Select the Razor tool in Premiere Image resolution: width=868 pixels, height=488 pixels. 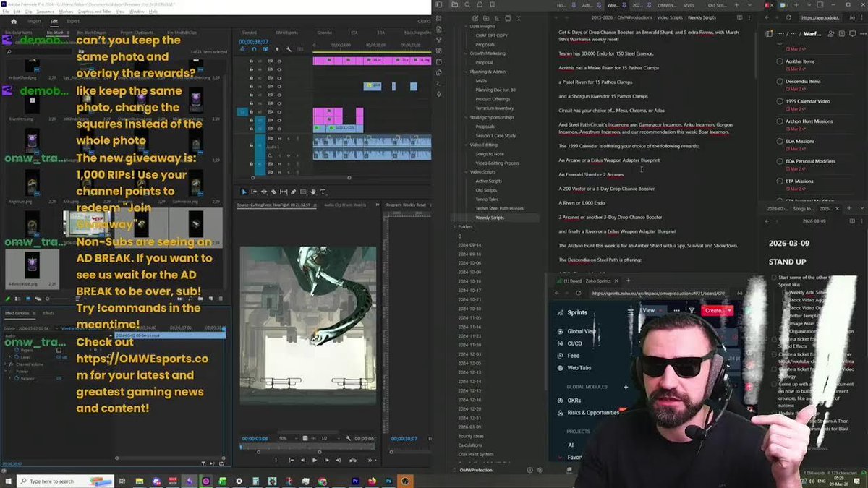click(273, 192)
